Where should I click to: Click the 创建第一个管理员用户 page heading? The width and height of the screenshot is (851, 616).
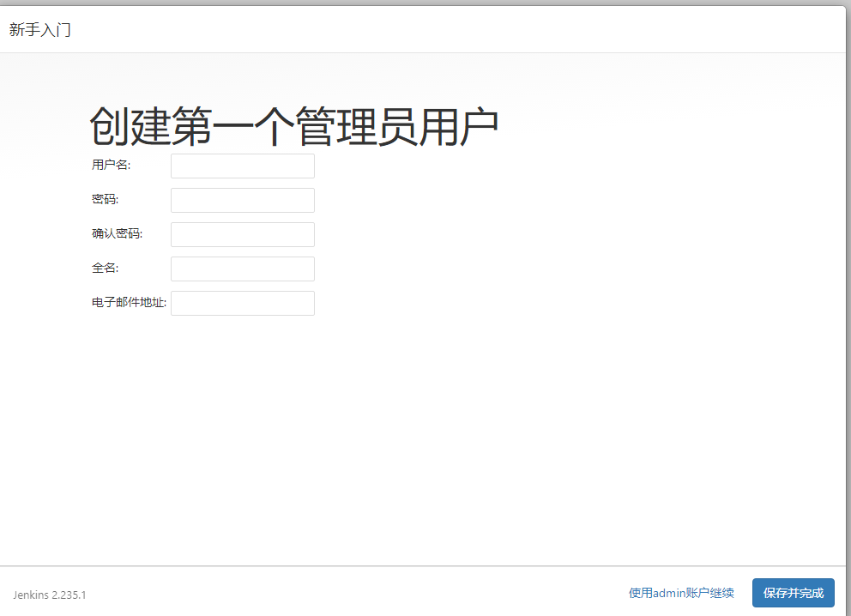293,123
